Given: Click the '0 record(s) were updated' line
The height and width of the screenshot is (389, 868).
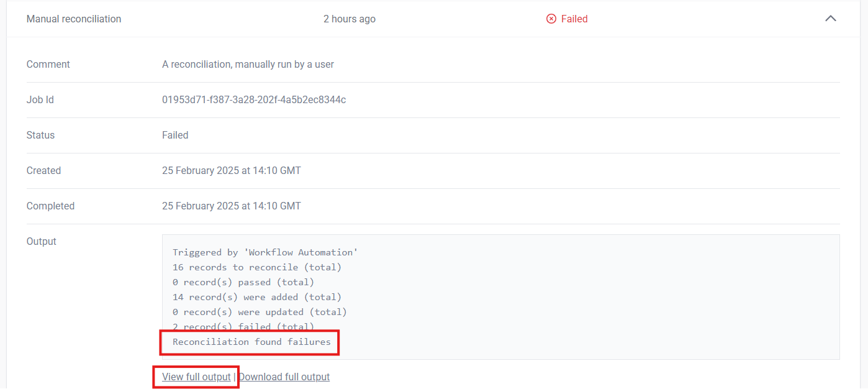Looking at the screenshot, I should (x=260, y=312).
